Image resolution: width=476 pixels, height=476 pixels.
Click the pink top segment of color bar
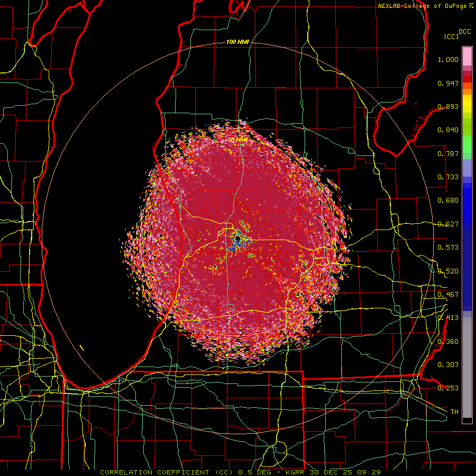467,56
